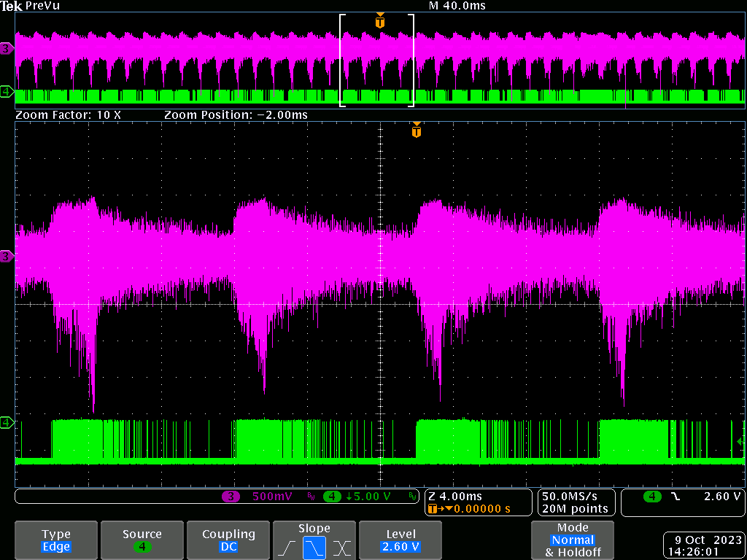Open the Level 2.60 V setting
Screen dimensions: 747x560
[401, 540]
